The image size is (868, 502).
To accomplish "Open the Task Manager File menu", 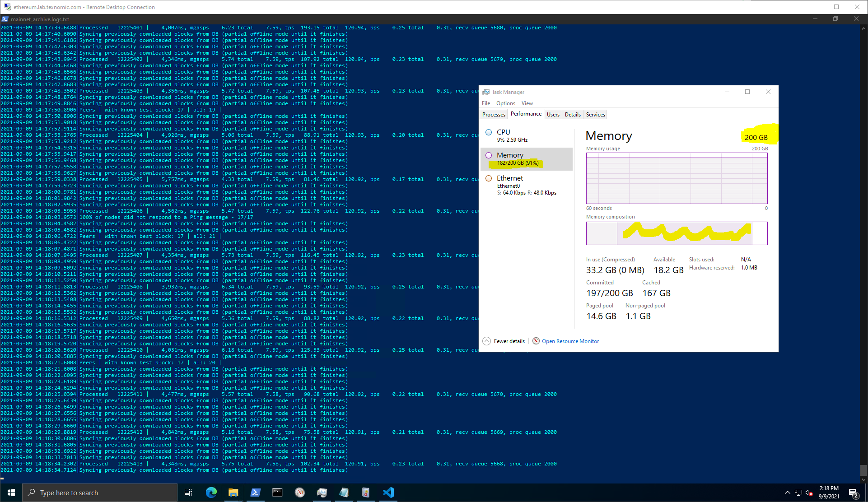I will click(x=486, y=103).
